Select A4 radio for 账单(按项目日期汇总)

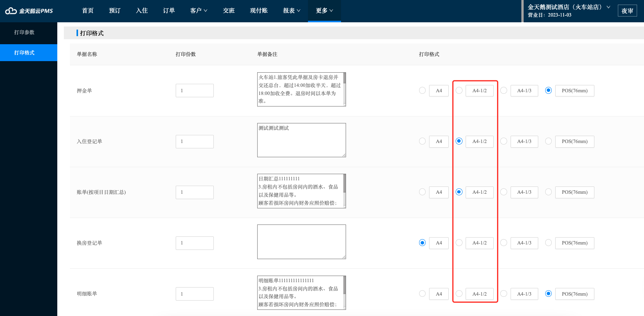422,192
